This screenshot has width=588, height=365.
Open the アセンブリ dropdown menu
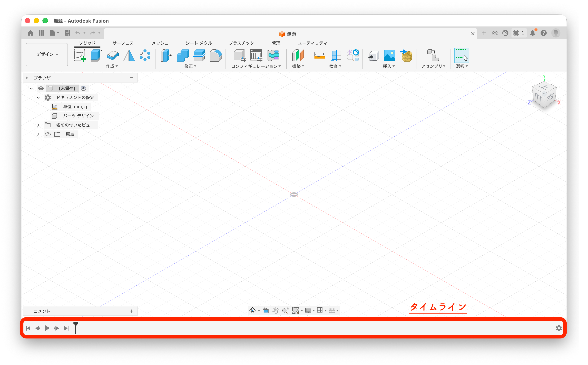coord(433,66)
